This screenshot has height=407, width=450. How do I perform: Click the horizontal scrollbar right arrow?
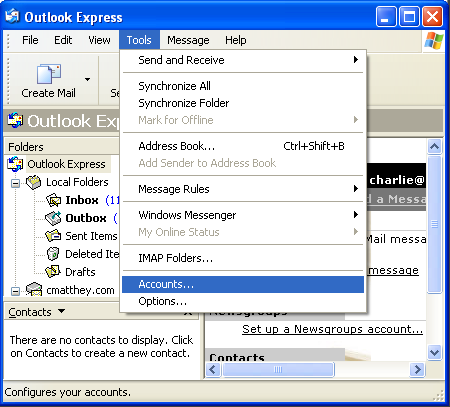[417, 369]
